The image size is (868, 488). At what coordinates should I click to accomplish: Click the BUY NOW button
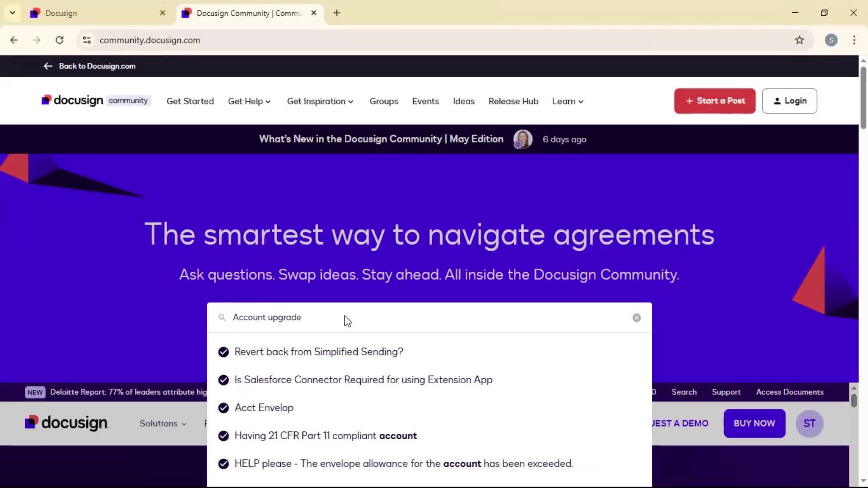[754, 424]
